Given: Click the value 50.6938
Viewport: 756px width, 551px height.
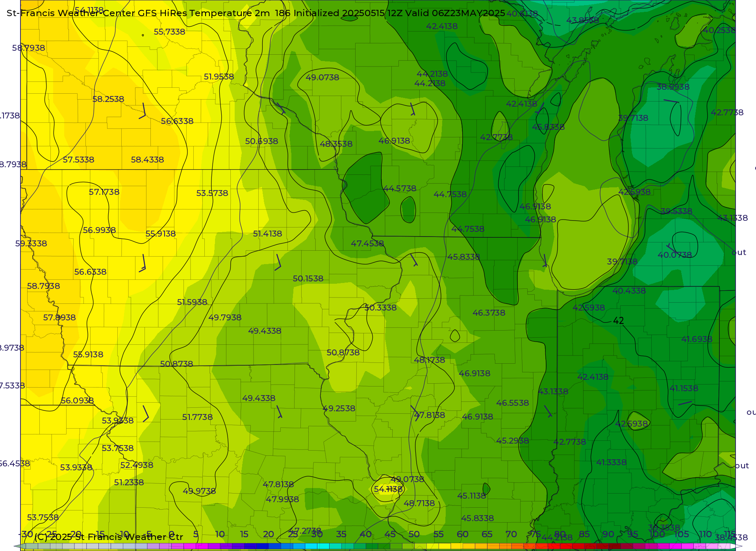Looking at the screenshot, I should tap(261, 141).
